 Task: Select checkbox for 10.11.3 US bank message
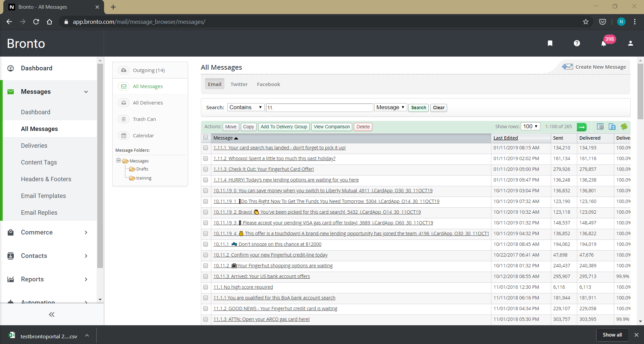pyautogui.click(x=206, y=276)
